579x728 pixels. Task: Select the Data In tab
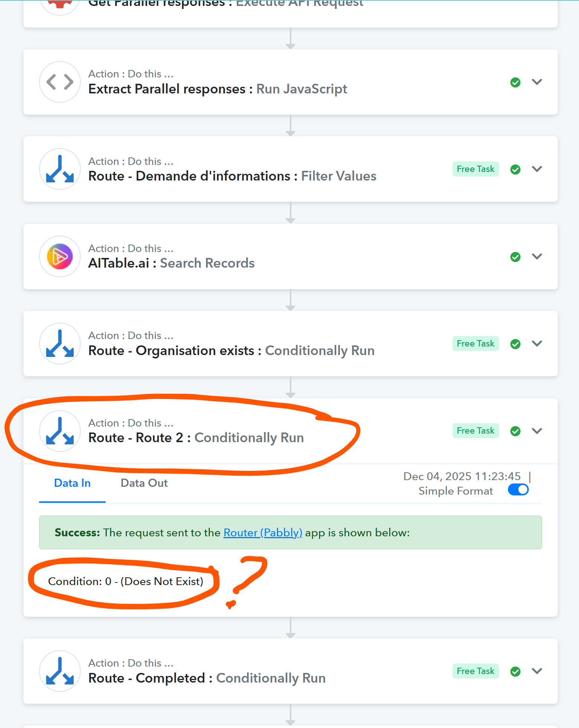(x=72, y=483)
